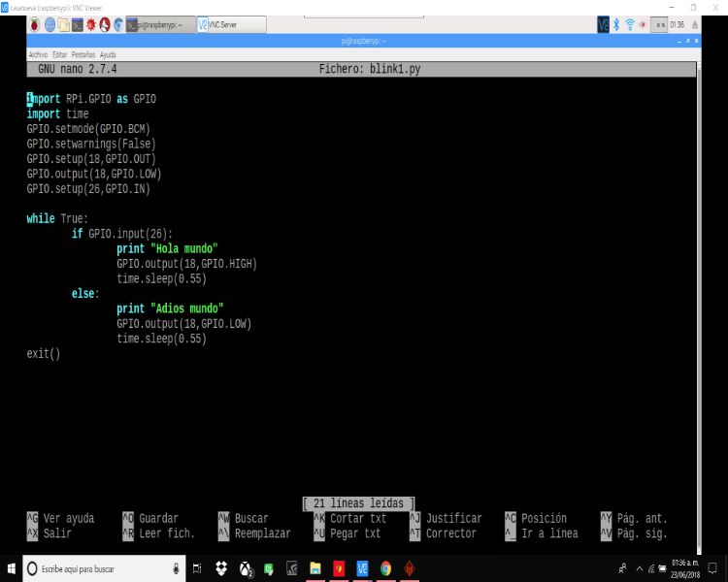Image resolution: width=728 pixels, height=582 pixels.
Task: Open Dropbox from Windows taskbar
Action: (x=220, y=569)
